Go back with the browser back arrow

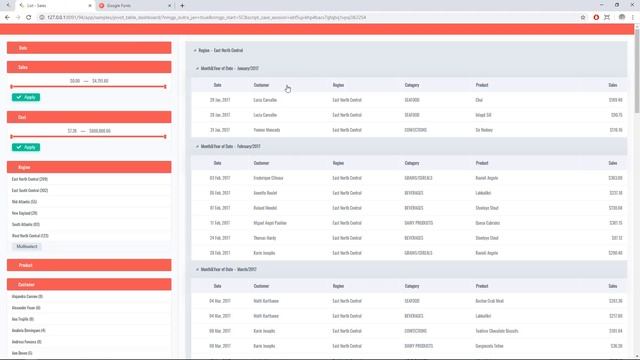(7, 18)
